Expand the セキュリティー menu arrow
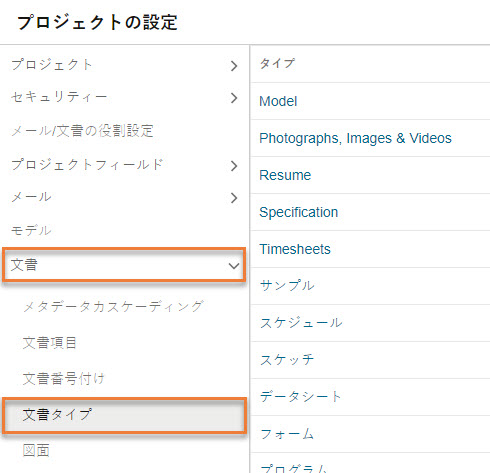Screen dimensions: 490x473 234,98
